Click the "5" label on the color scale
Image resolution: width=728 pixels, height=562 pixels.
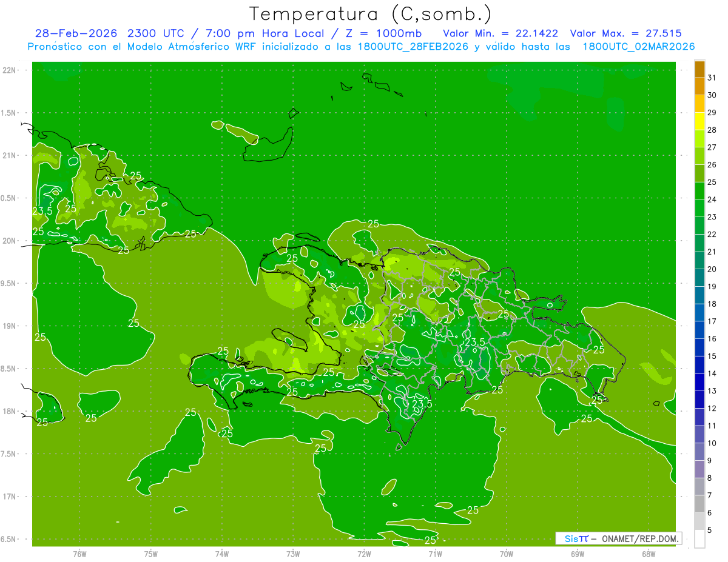tap(710, 530)
